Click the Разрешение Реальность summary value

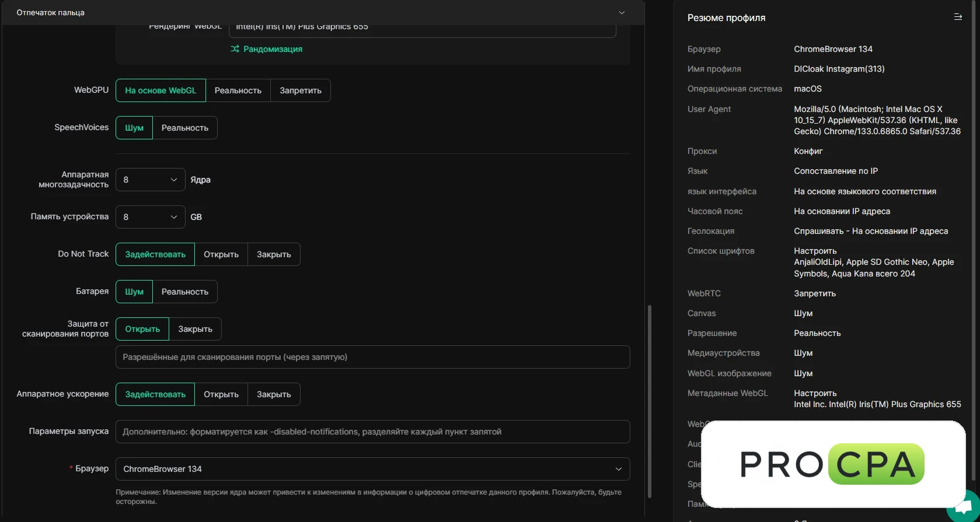point(817,333)
